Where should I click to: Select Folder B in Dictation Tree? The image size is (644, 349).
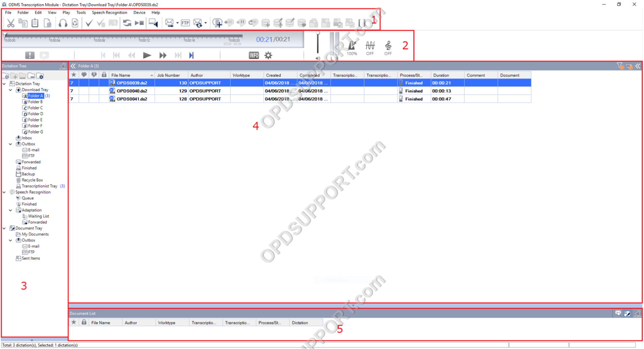click(35, 102)
